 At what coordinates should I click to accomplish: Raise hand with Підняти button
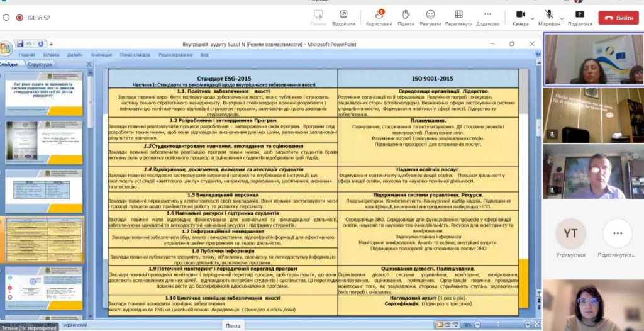(x=406, y=18)
